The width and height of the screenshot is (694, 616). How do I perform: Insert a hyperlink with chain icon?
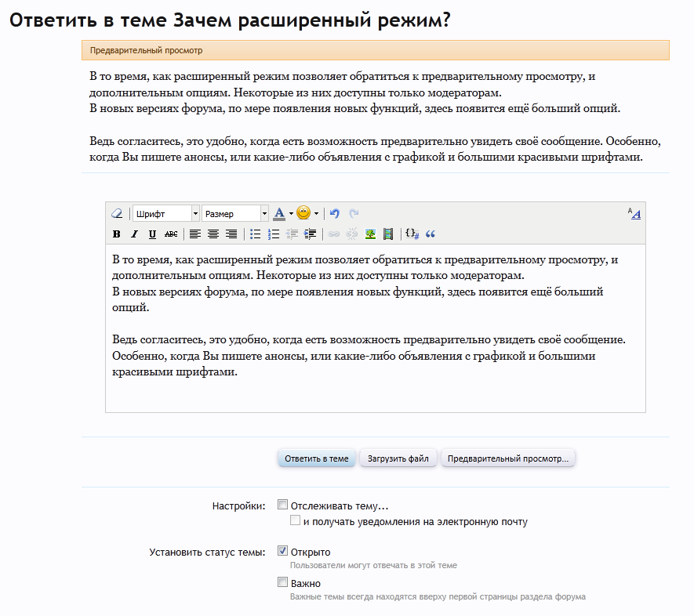pos(334,234)
